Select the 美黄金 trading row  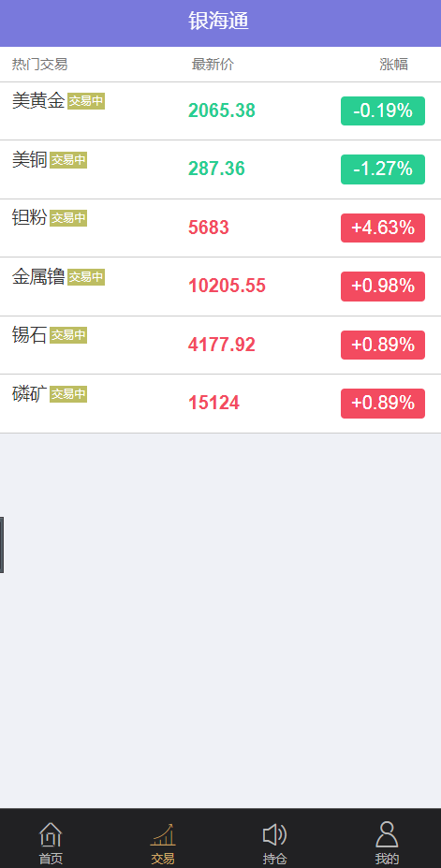point(220,111)
